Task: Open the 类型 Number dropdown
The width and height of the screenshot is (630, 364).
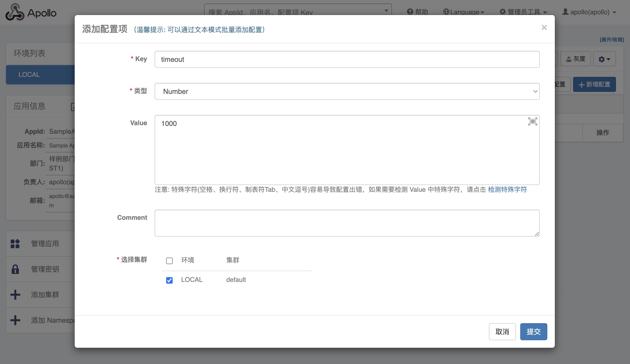Action: [x=347, y=91]
